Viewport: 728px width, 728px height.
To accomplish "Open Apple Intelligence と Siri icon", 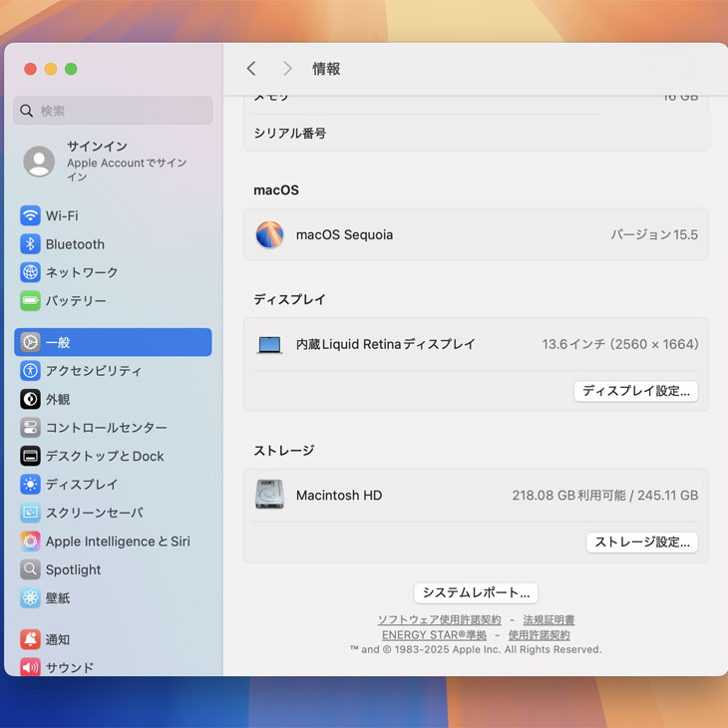I will pos(30,541).
